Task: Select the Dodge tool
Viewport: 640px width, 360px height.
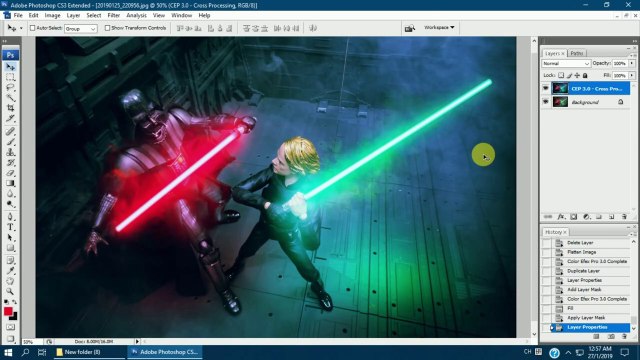Action: pyautogui.click(x=10, y=204)
